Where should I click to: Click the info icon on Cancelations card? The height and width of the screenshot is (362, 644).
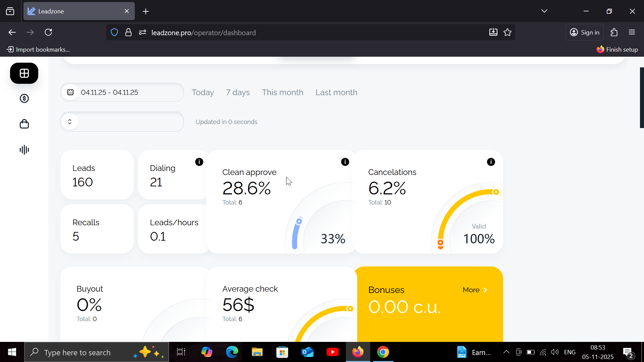[491, 162]
